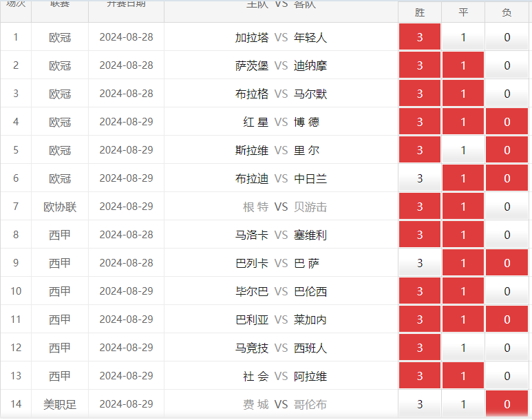The width and height of the screenshot is (532, 420).
Task: Click 欧冠 league in match 1
Action: point(60,37)
